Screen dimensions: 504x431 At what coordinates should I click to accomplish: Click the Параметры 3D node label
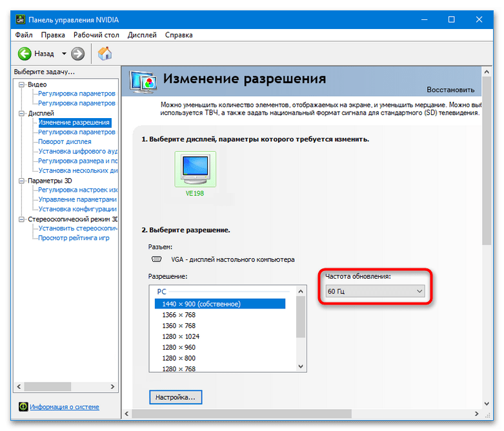tap(50, 181)
